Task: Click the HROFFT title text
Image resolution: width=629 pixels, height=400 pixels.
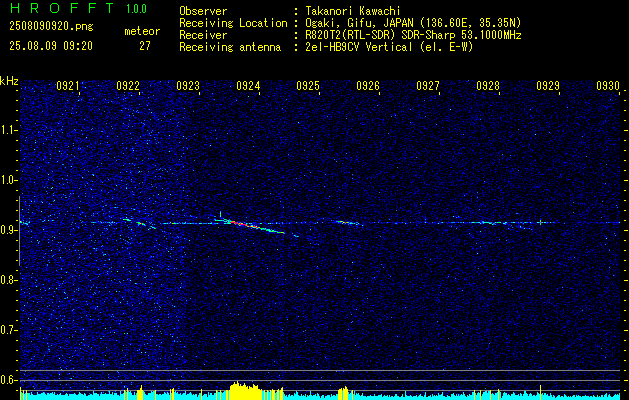Action: (x=62, y=8)
